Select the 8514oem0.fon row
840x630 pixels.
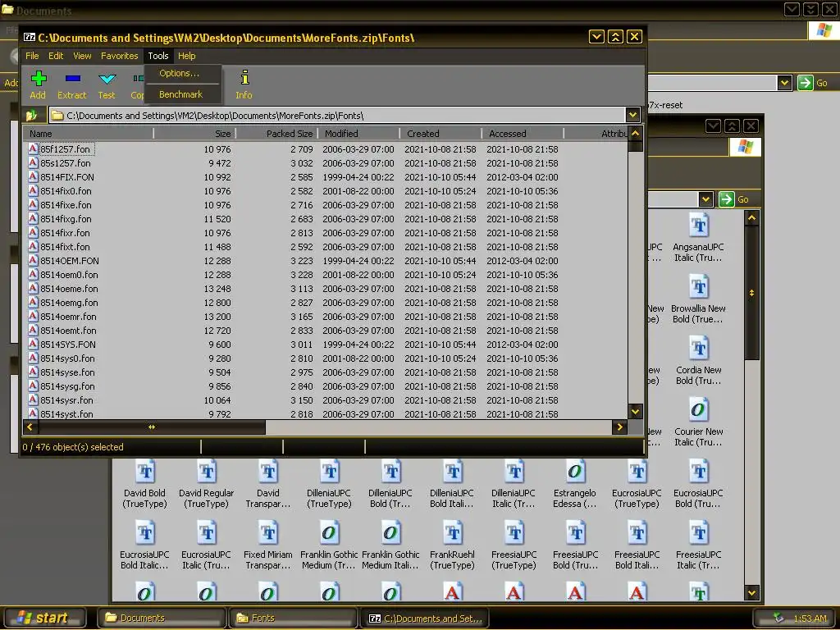326,274
